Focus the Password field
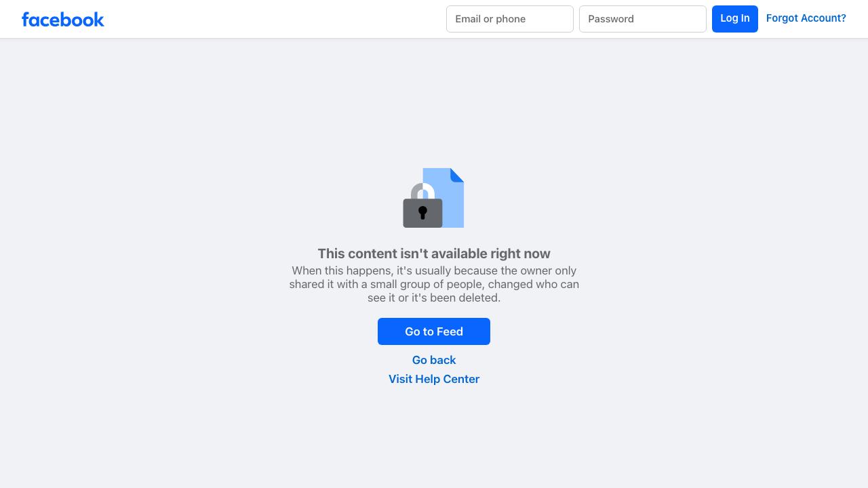Image resolution: width=868 pixels, height=488 pixels. point(643,19)
